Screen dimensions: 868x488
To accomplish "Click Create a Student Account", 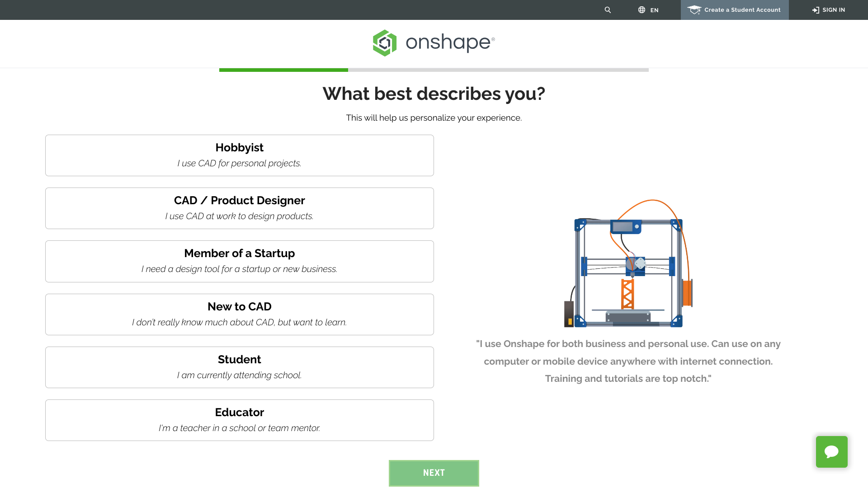I will (x=742, y=10).
